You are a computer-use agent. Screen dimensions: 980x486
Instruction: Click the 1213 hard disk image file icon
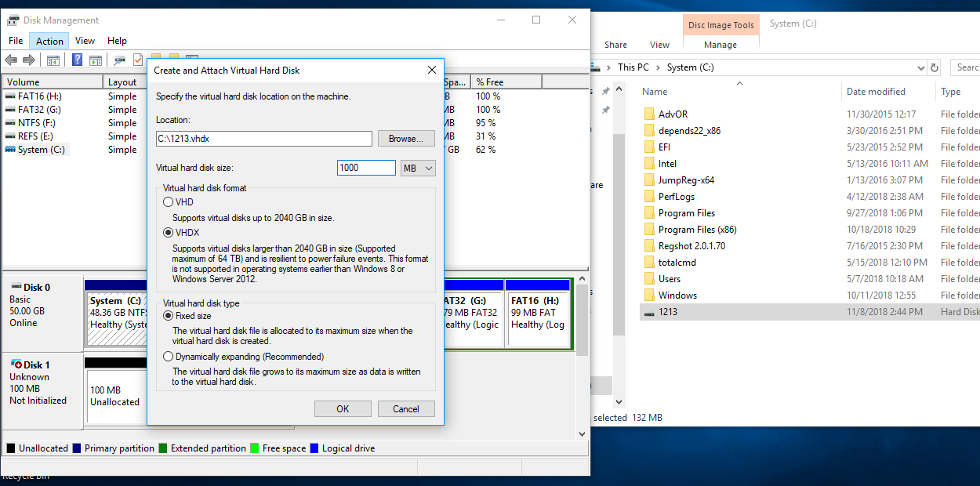click(648, 312)
